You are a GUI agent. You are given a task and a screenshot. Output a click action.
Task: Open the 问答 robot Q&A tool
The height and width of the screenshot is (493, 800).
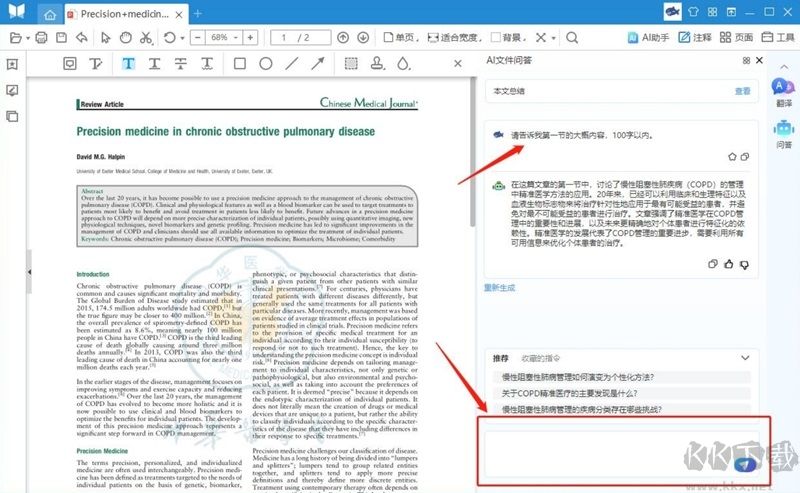pos(784,134)
